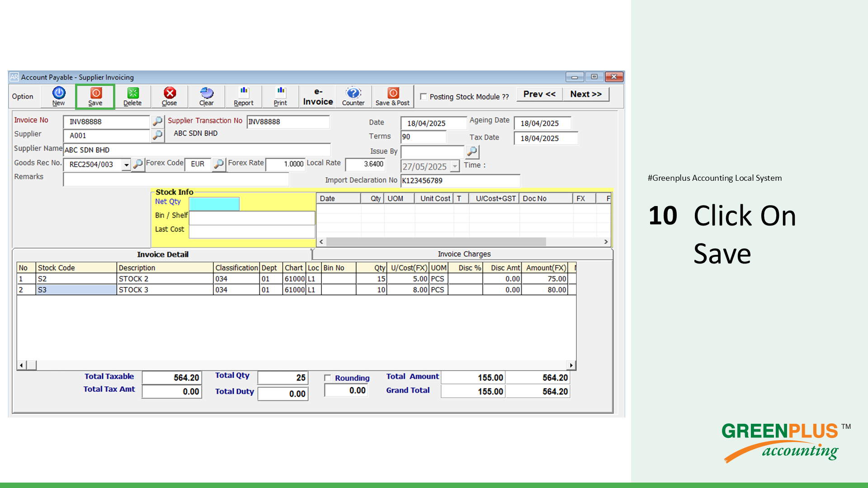
Task: Go to next record with Next >>
Action: point(586,94)
